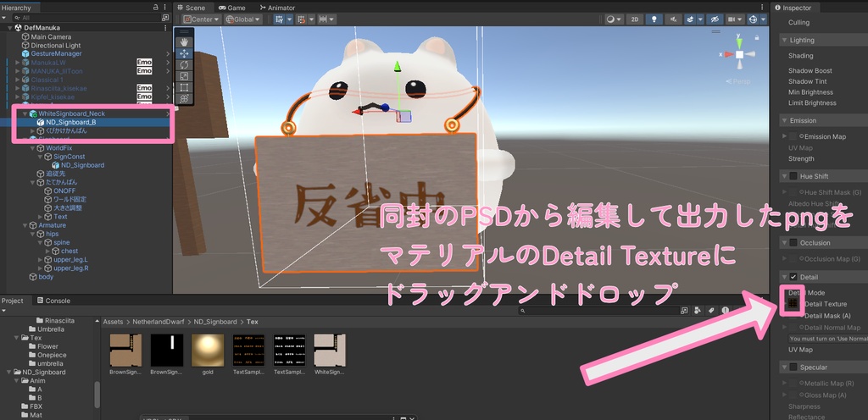Expand the ManukaLW object
This screenshot has width=868, height=420.
[18, 63]
